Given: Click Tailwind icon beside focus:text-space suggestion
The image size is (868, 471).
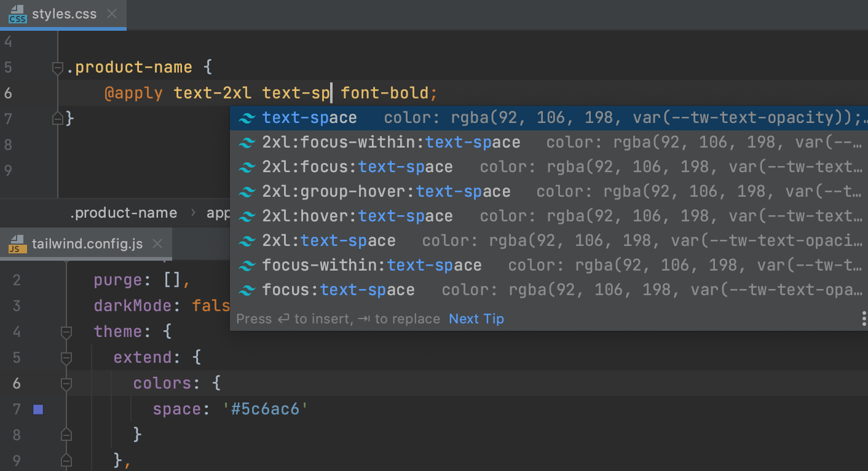Looking at the screenshot, I should pyautogui.click(x=247, y=290).
